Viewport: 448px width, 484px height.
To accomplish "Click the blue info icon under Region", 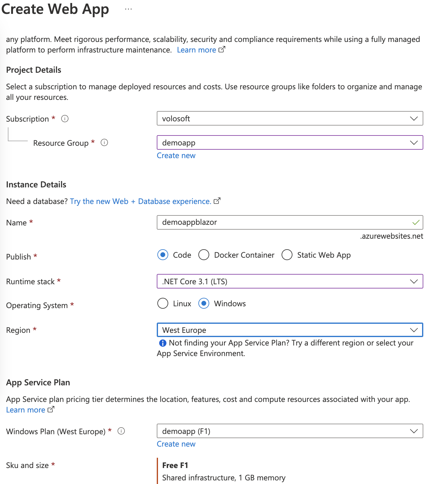I will tap(162, 343).
